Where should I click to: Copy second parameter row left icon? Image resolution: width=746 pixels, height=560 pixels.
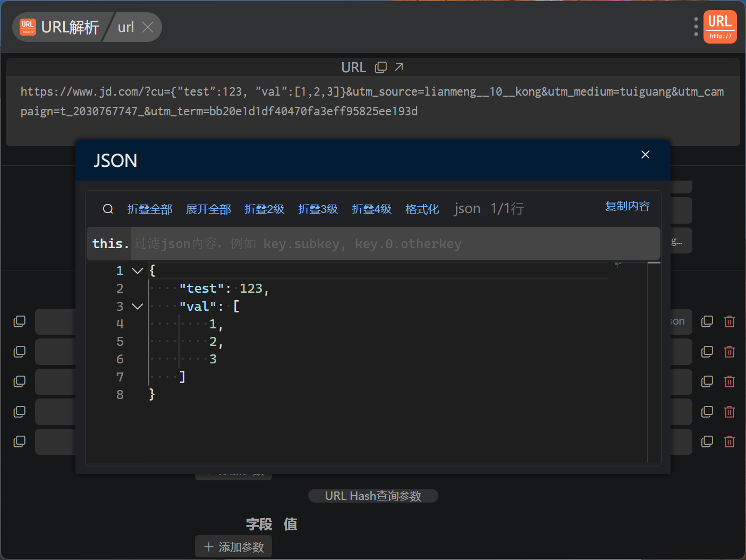click(19, 352)
